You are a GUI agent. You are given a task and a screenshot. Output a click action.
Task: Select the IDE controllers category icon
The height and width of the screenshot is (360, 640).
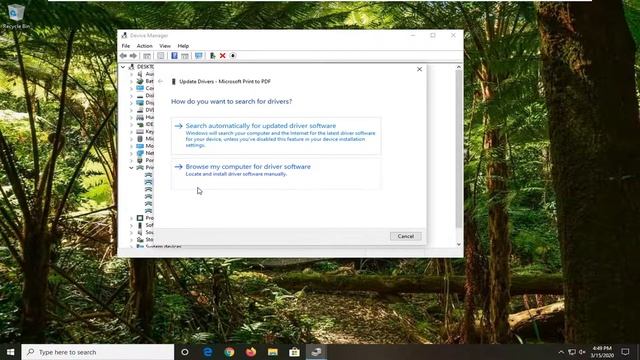coord(140,124)
